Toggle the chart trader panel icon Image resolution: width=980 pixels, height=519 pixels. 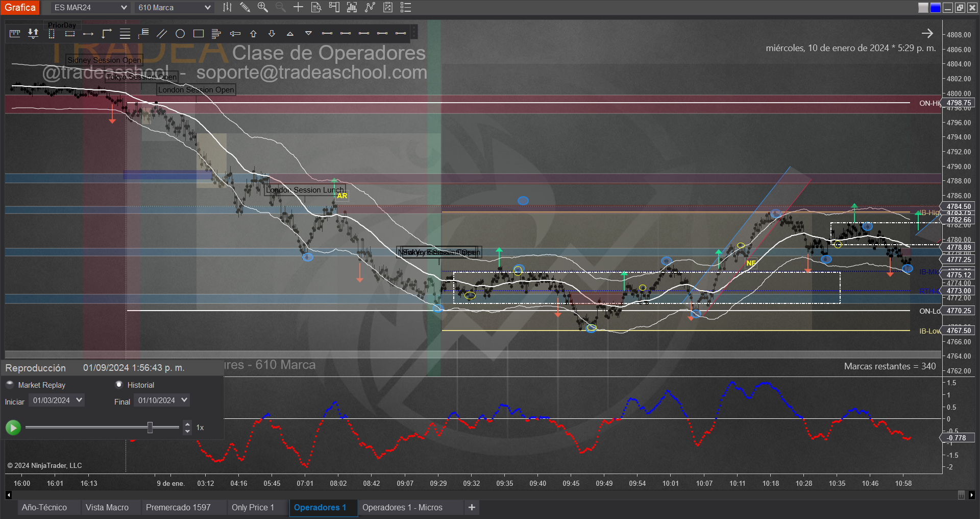point(334,7)
